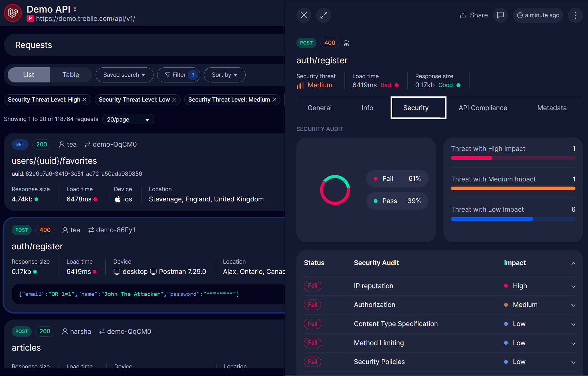Click the Demo API Laravel logo
The image size is (588, 376).
[13, 13]
